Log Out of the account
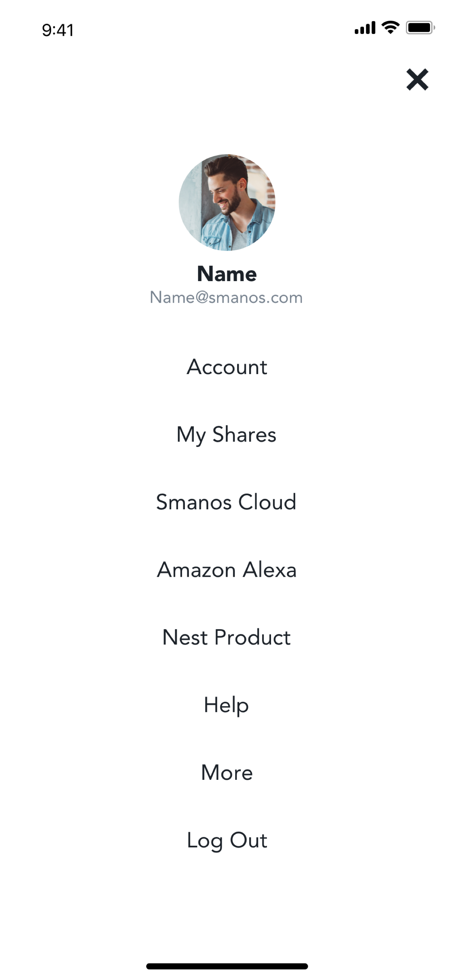 coord(227,840)
